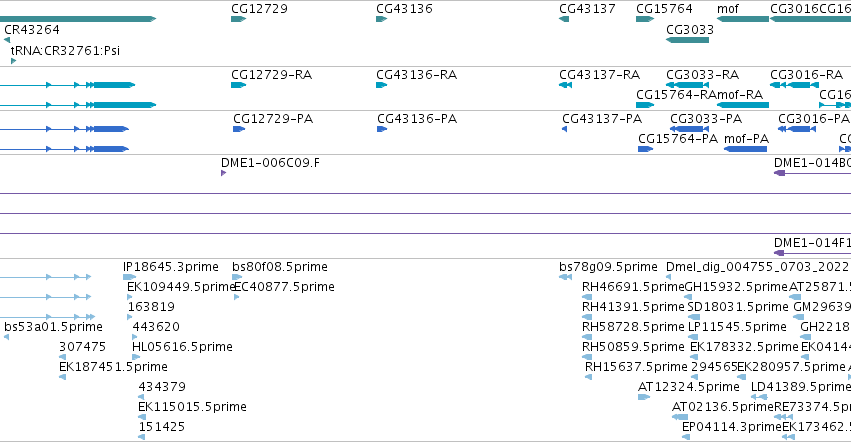
Task: Open the mof-PA protein label
Action: click(x=746, y=138)
